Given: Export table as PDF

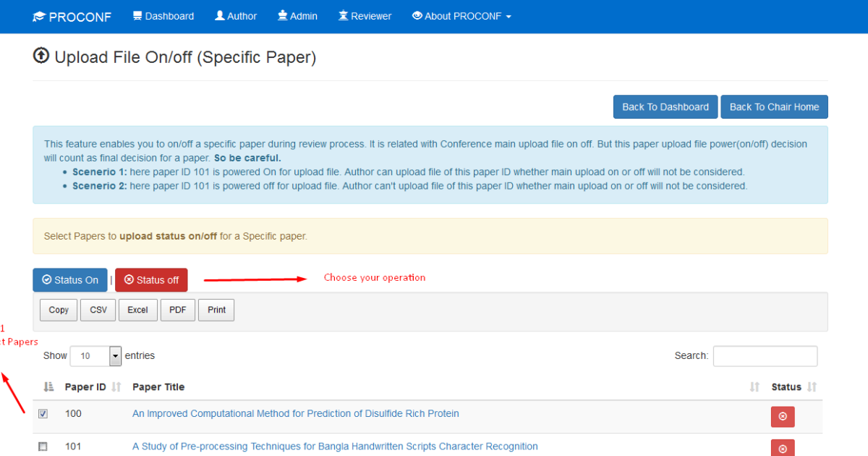Looking at the screenshot, I should point(178,310).
